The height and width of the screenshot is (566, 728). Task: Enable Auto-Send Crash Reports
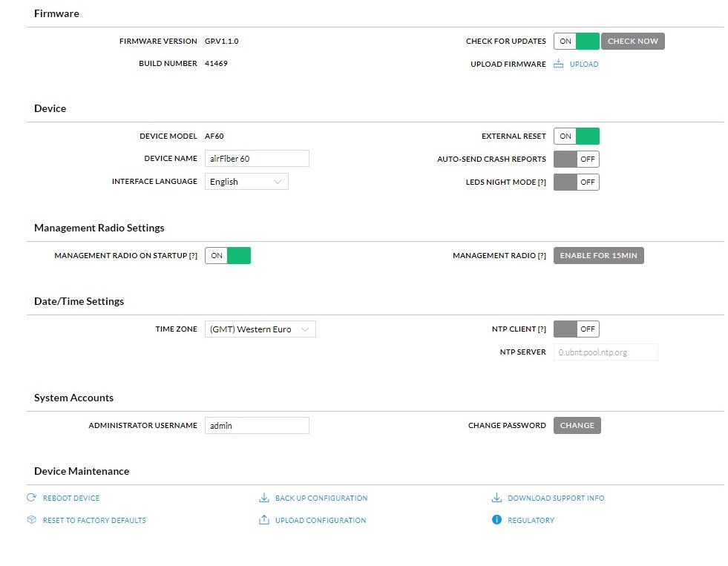[576, 159]
